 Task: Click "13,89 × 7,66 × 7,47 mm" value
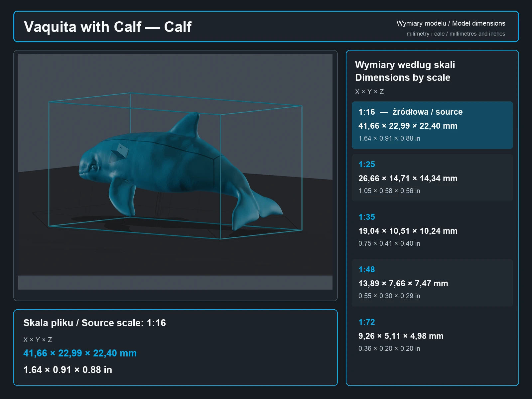tap(403, 284)
